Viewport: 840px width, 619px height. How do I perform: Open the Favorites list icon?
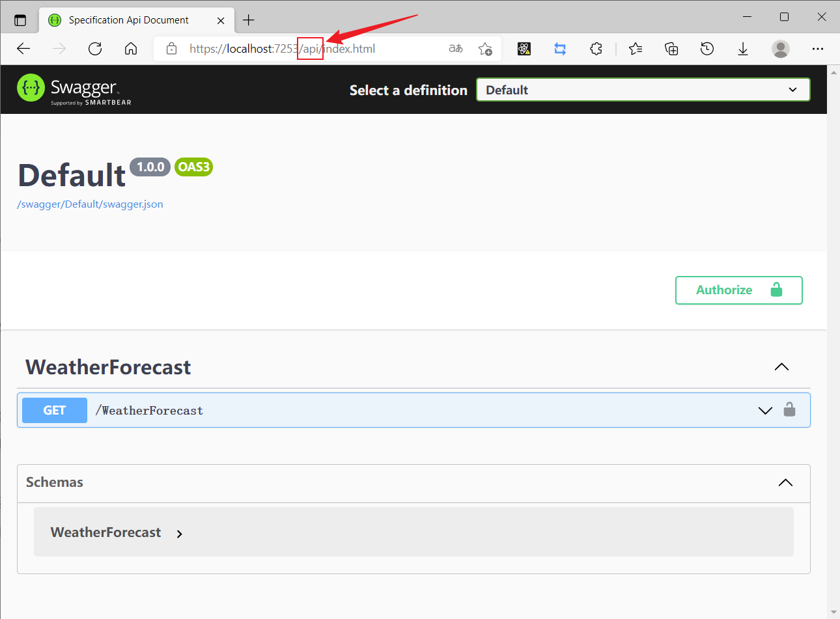636,49
